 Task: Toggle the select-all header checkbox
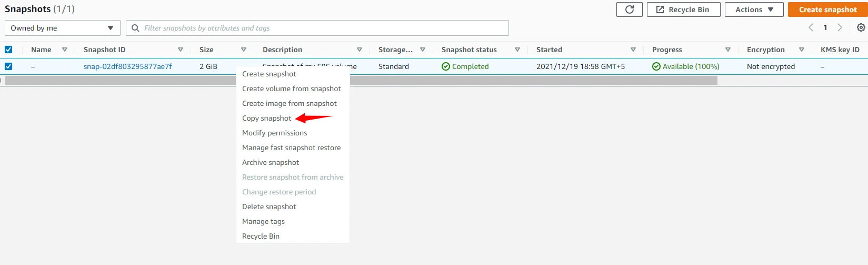click(8, 50)
